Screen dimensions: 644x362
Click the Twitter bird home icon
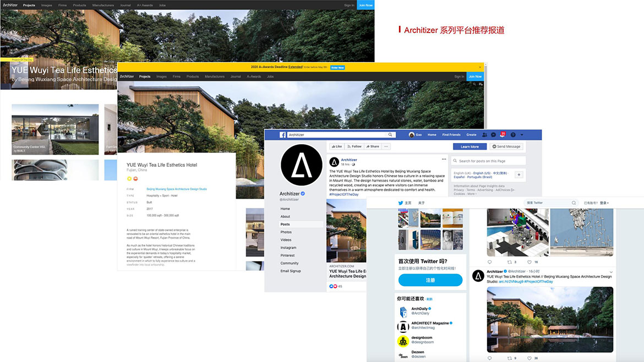click(401, 203)
